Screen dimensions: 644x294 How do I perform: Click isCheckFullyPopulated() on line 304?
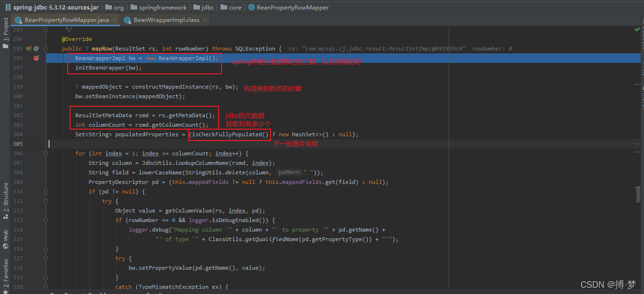230,134
